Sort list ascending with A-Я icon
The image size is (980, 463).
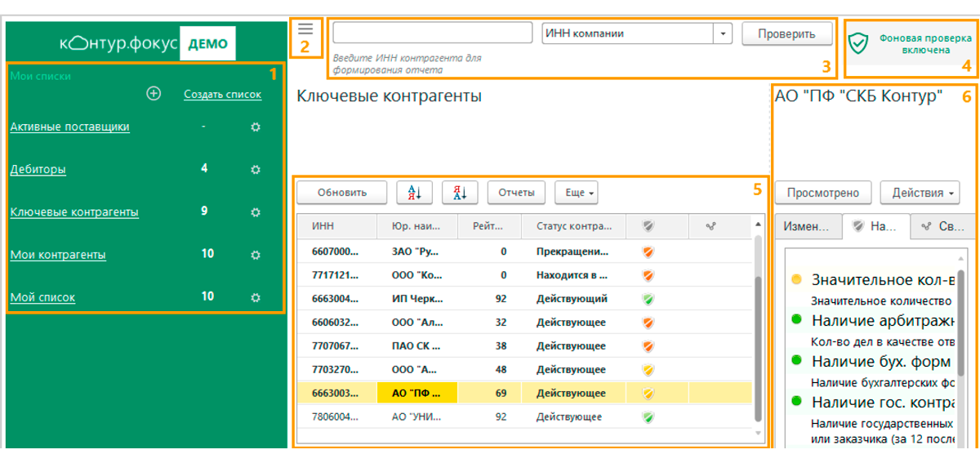tap(414, 193)
